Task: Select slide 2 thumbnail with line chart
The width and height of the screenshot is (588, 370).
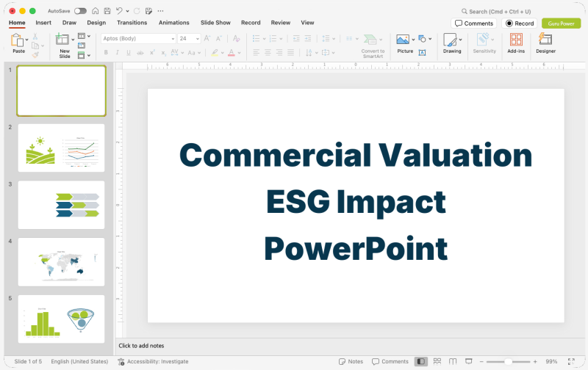Action: 62,148
